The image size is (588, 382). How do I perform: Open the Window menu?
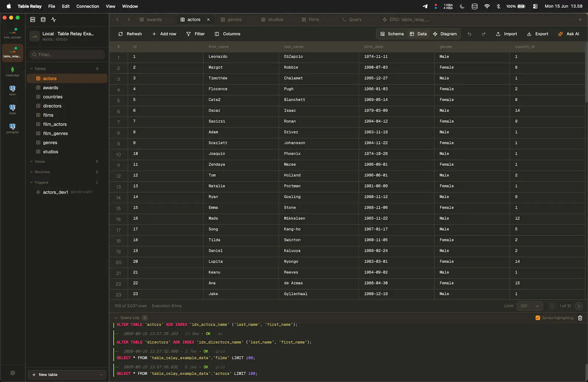click(130, 6)
